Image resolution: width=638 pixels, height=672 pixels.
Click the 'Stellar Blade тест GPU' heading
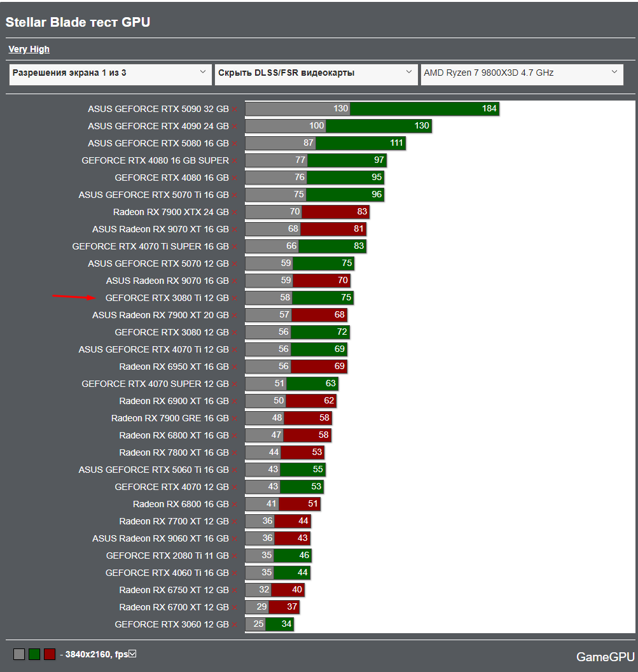point(78,22)
